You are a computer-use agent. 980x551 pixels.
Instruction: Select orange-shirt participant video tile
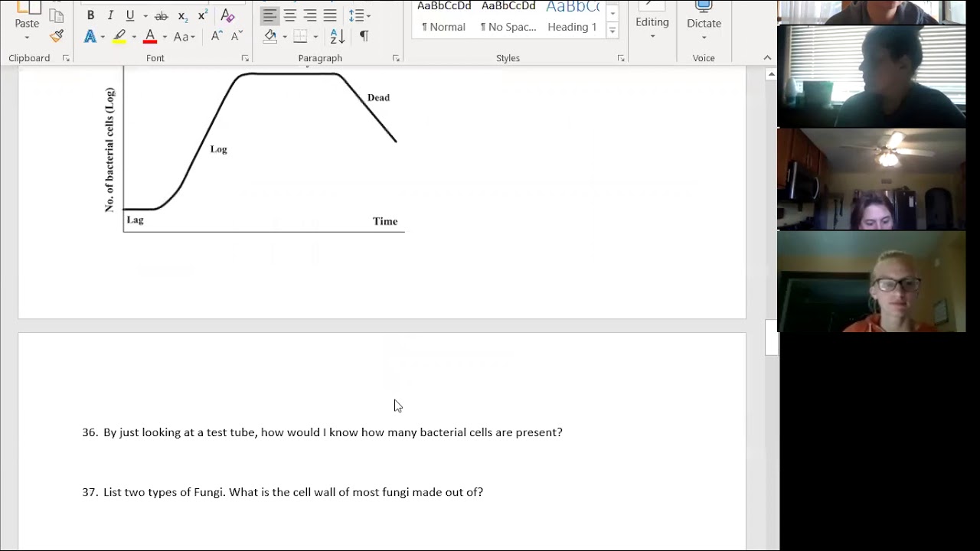pyautogui.click(x=871, y=282)
